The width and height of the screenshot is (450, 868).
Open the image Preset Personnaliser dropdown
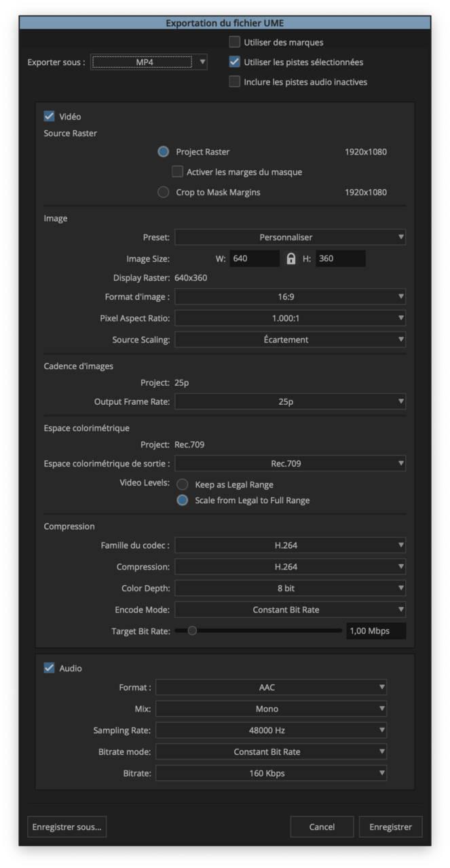pyautogui.click(x=290, y=237)
